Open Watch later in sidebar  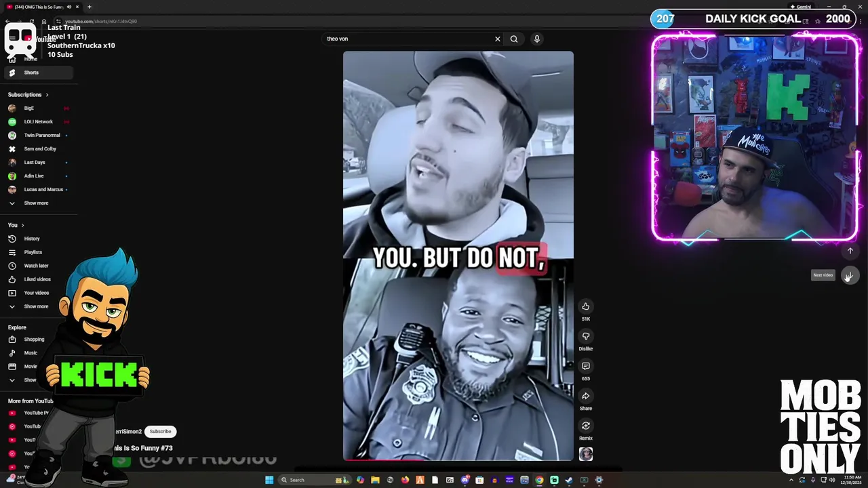pos(39,266)
